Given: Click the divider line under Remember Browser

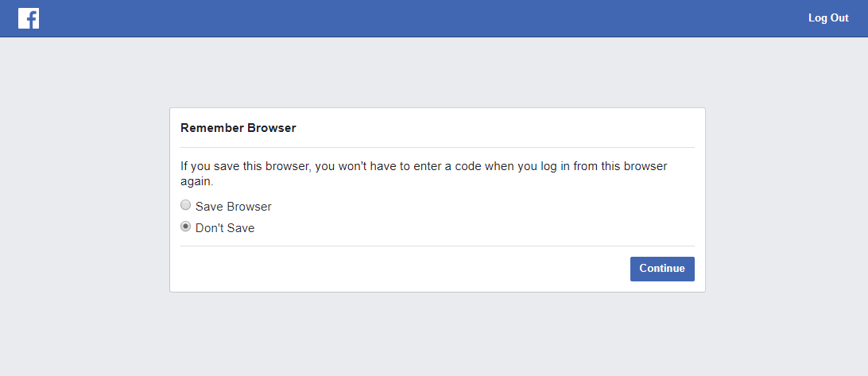Looking at the screenshot, I should pyautogui.click(x=437, y=147).
